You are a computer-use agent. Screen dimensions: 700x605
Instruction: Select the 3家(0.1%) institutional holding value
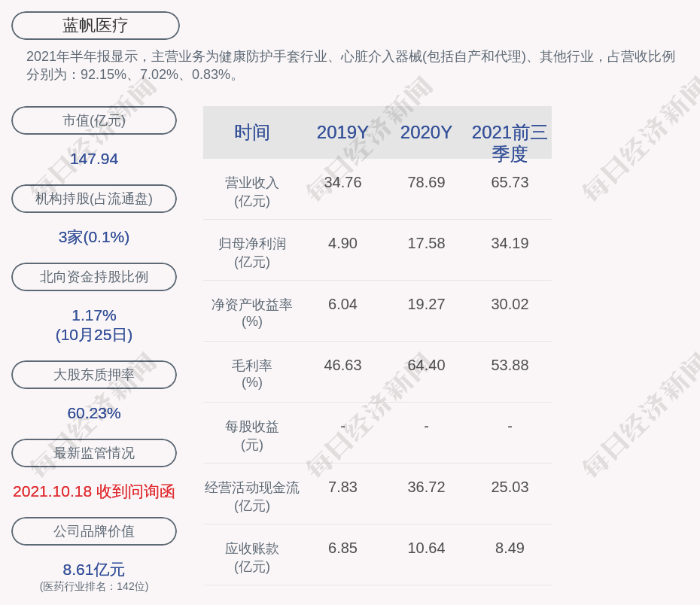94,237
